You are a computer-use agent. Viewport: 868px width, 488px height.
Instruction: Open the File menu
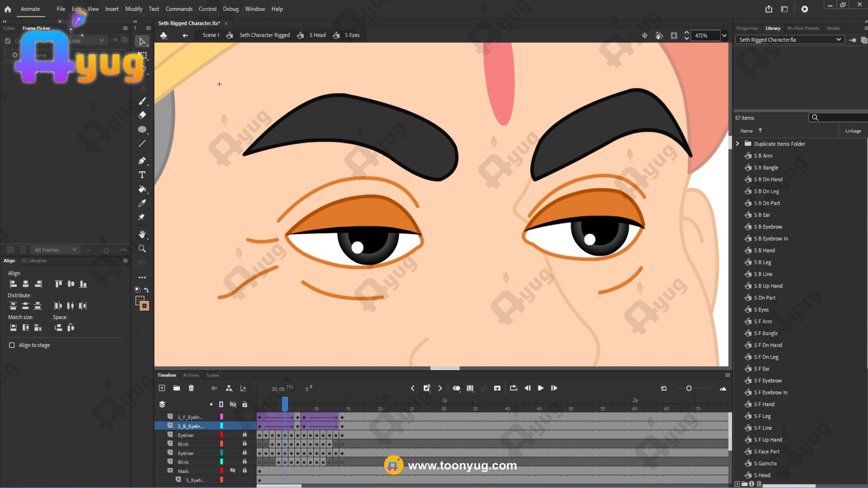[61, 9]
